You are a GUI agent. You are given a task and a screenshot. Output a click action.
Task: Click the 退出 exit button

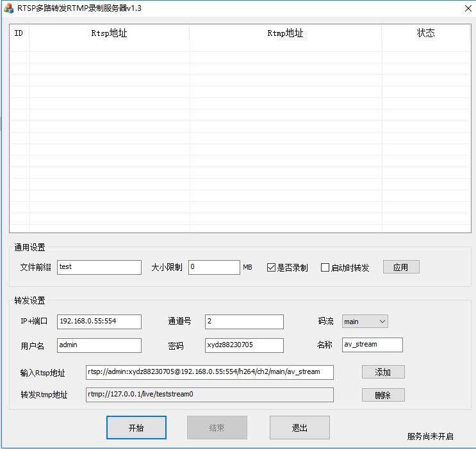coord(300,428)
